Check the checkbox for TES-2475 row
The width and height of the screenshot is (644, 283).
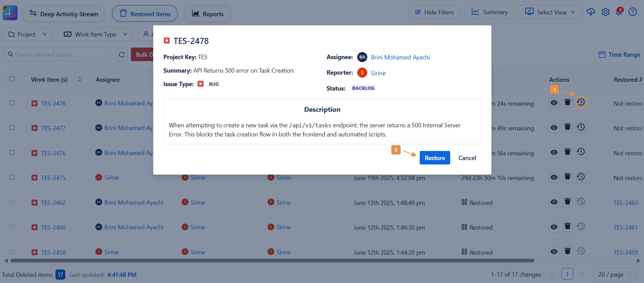pyautogui.click(x=12, y=177)
